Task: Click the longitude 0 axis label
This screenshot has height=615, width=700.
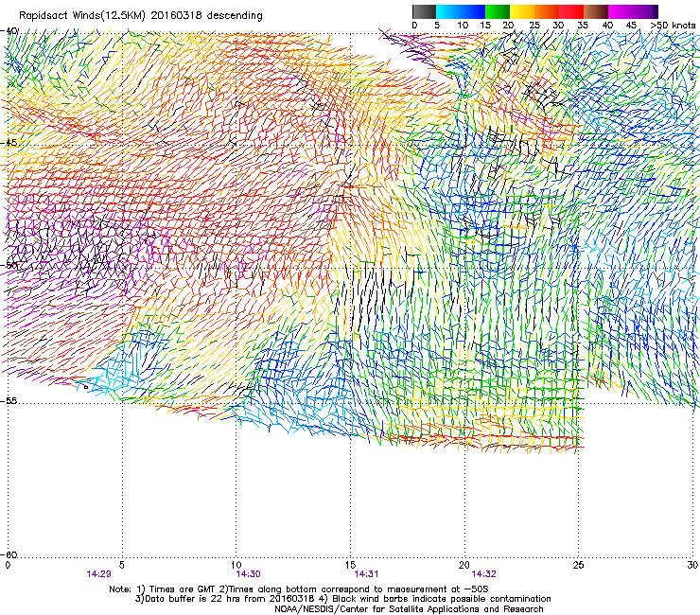Action: (8, 565)
